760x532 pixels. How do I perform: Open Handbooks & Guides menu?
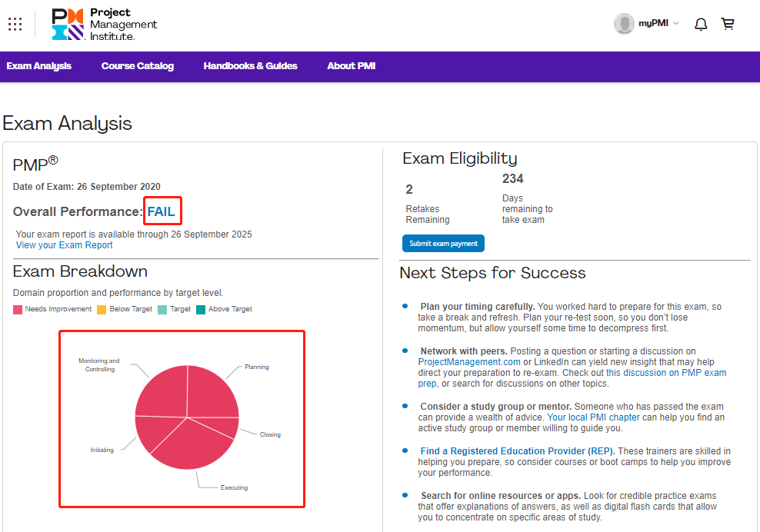250,66
